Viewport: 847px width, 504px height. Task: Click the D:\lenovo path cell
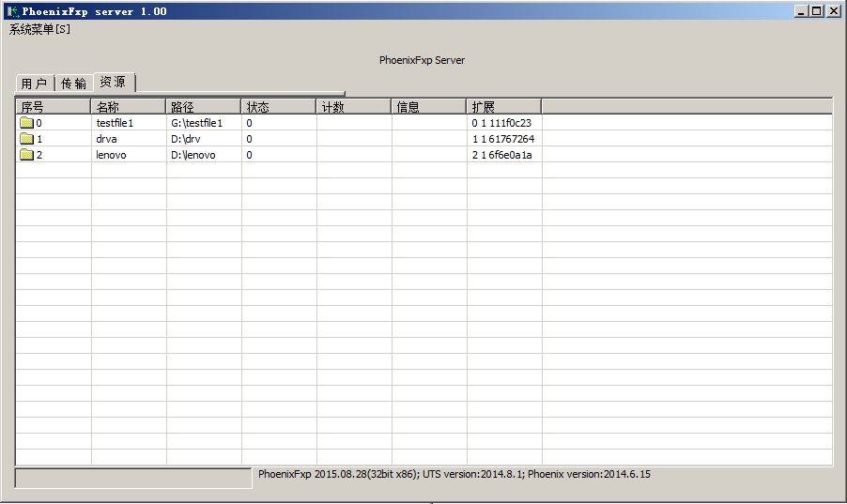pyautogui.click(x=192, y=155)
